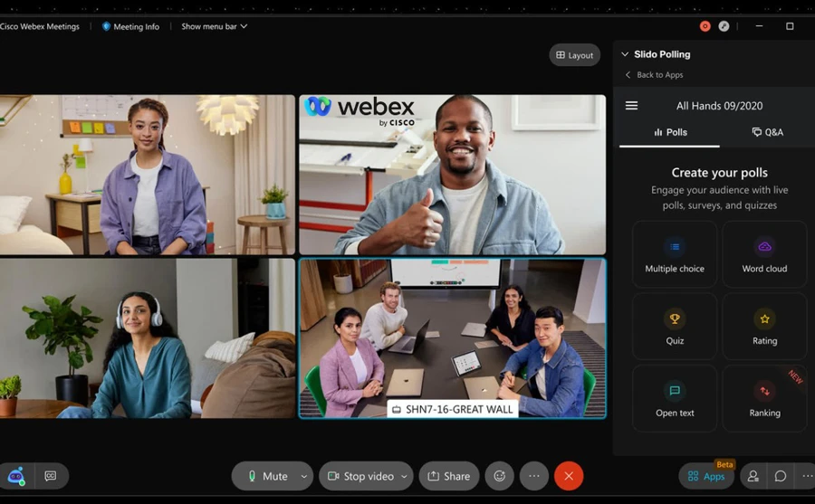Create a Quiz poll
815x504 pixels.
[675, 327]
